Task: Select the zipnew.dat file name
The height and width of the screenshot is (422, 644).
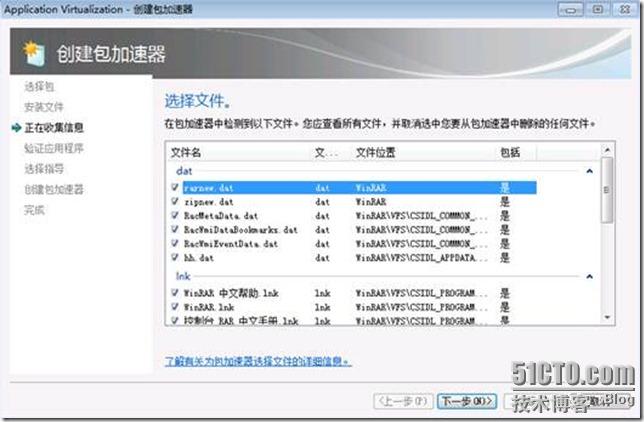Action: (209, 202)
